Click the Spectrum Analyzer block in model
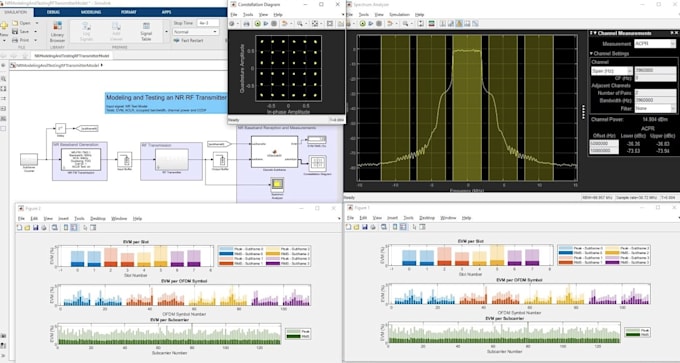The image size is (680, 363). 277,185
